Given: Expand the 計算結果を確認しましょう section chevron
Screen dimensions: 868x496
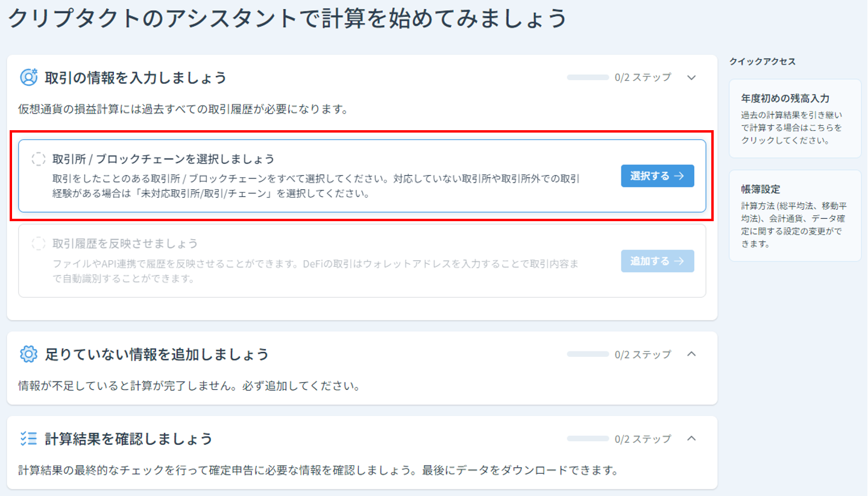Looking at the screenshot, I should click(691, 439).
